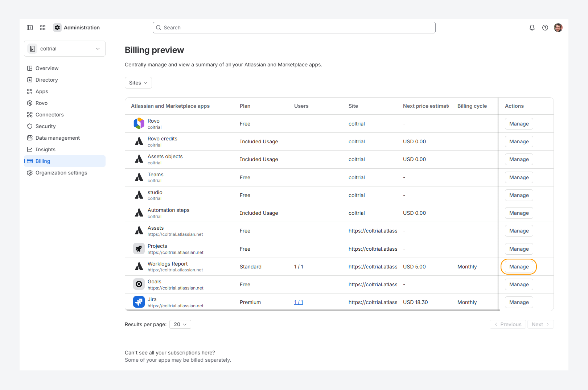The height and width of the screenshot is (390, 588).
Task: Click the Jira logo icon
Action: point(139,302)
